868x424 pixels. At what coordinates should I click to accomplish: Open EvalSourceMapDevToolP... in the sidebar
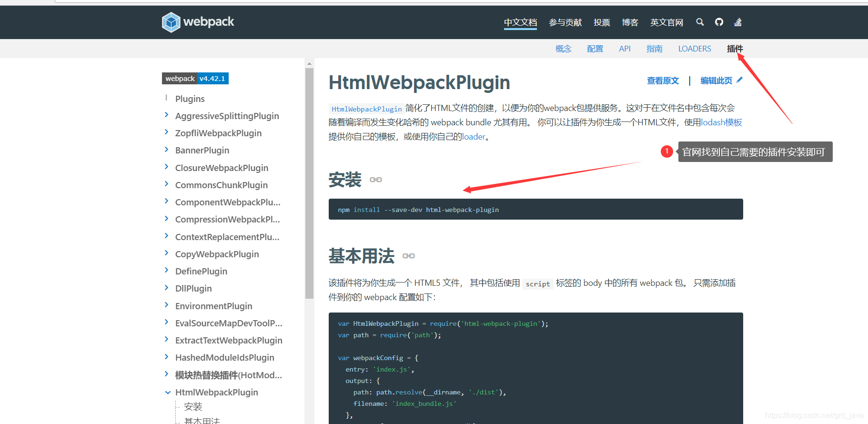click(x=229, y=323)
